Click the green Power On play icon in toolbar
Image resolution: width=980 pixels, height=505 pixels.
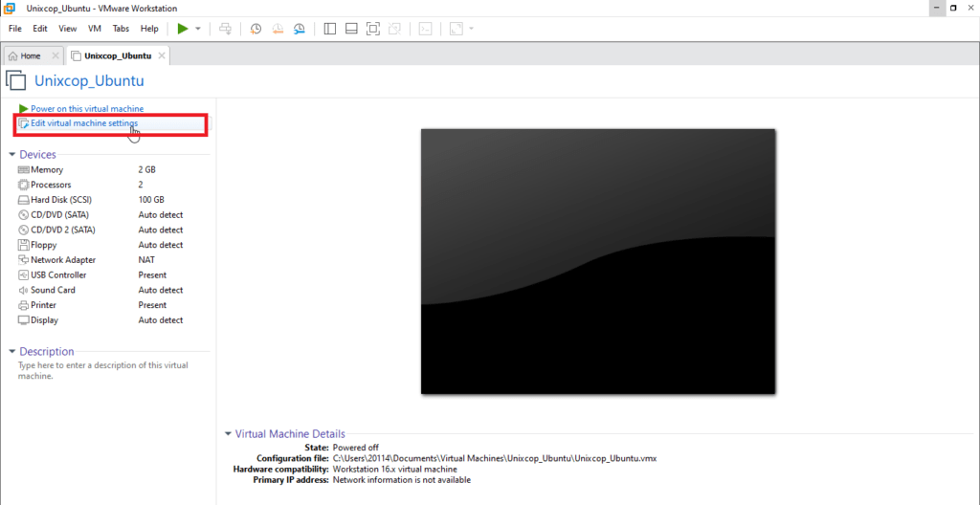coord(183,29)
